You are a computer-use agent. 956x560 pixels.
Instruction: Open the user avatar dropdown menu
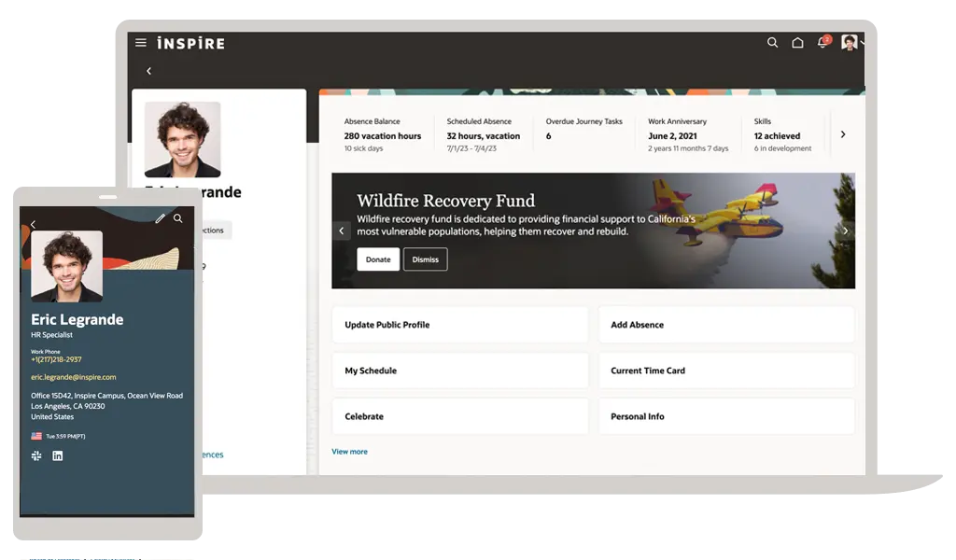coord(851,43)
